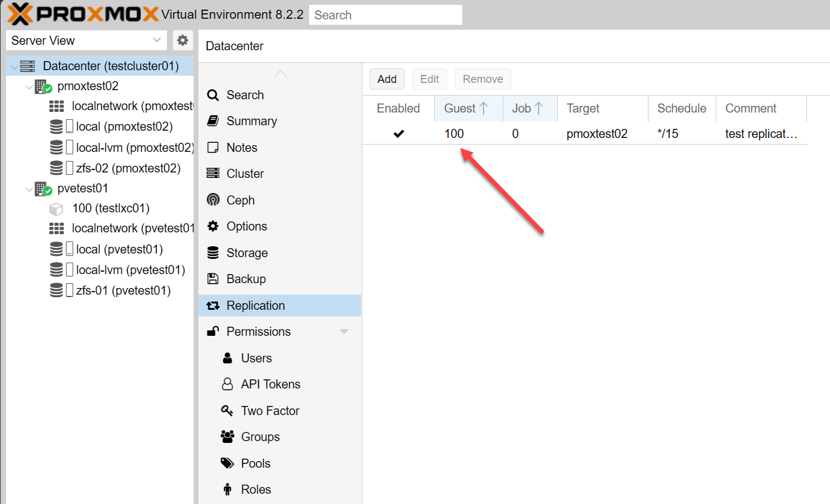Click the pvetest01 node icon

click(43, 189)
